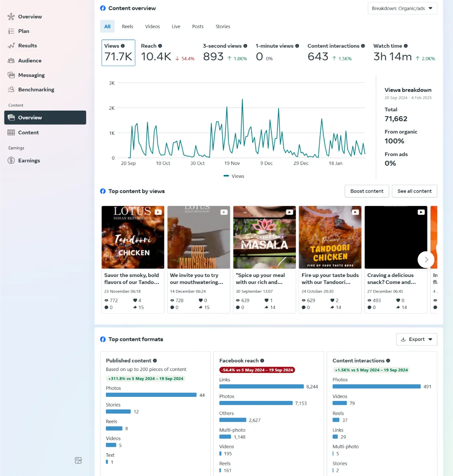
Task: Select the 1-minute views metric
Action: point(277,53)
